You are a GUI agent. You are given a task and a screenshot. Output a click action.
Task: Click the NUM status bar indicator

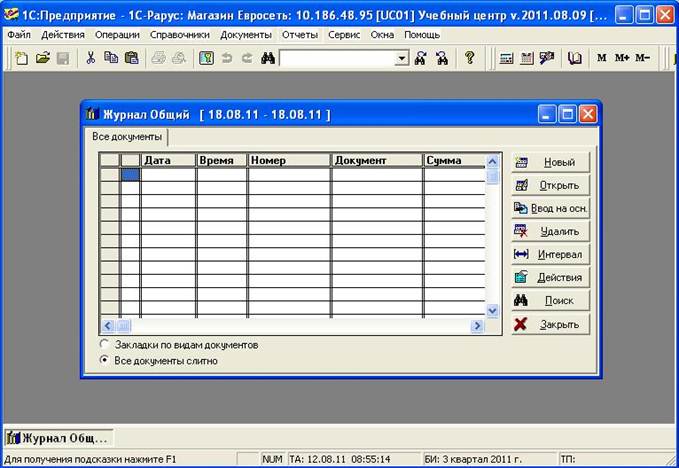[x=272, y=459]
